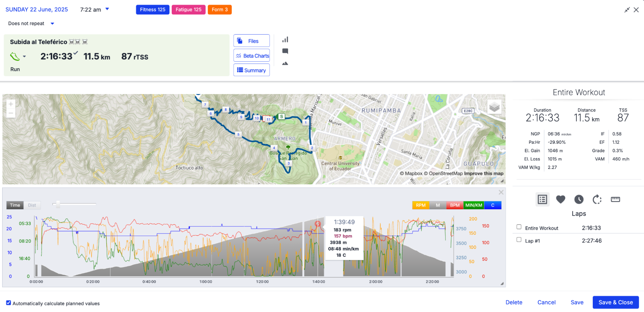
Task: Zoom in on the route map
Action: 11,104
